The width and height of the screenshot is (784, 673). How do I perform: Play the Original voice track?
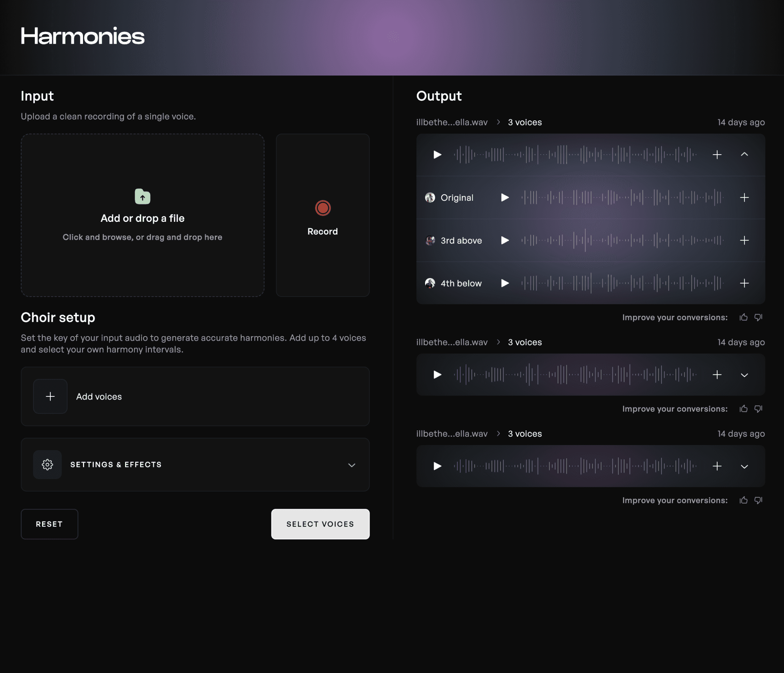(x=505, y=197)
